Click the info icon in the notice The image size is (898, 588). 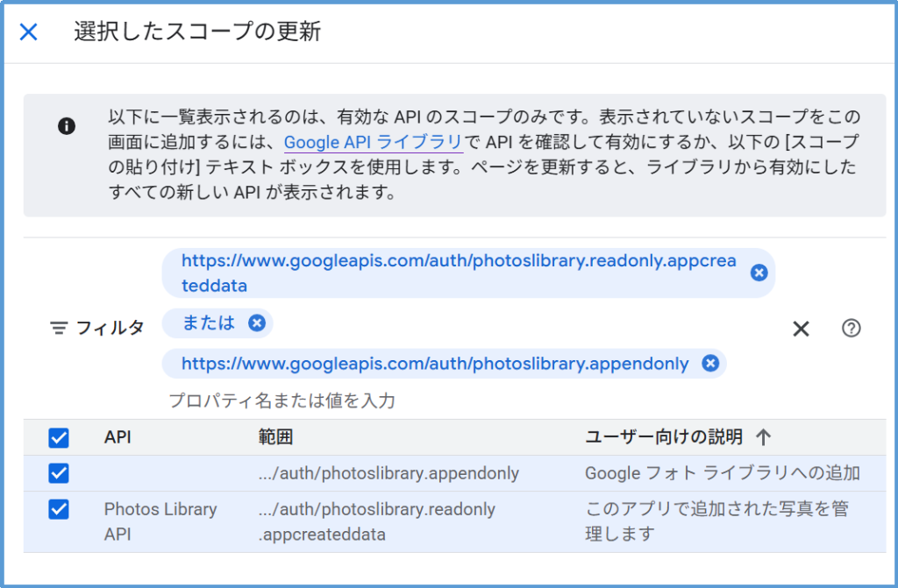coord(67,126)
